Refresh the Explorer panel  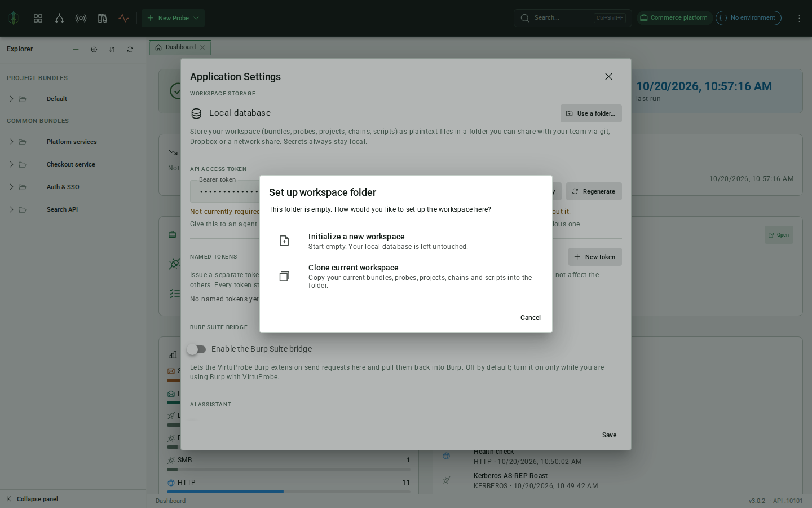click(130, 49)
